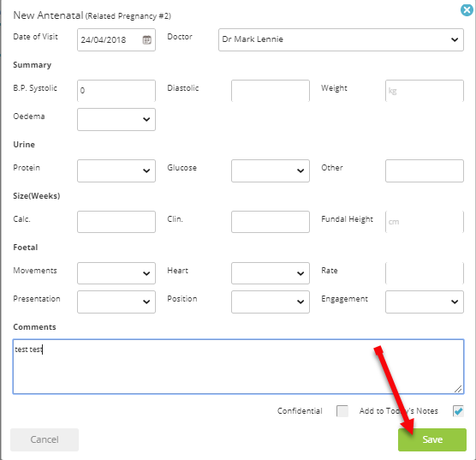Expand the foetal Movements dropdown
The image size is (476, 460).
tap(116, 273)
